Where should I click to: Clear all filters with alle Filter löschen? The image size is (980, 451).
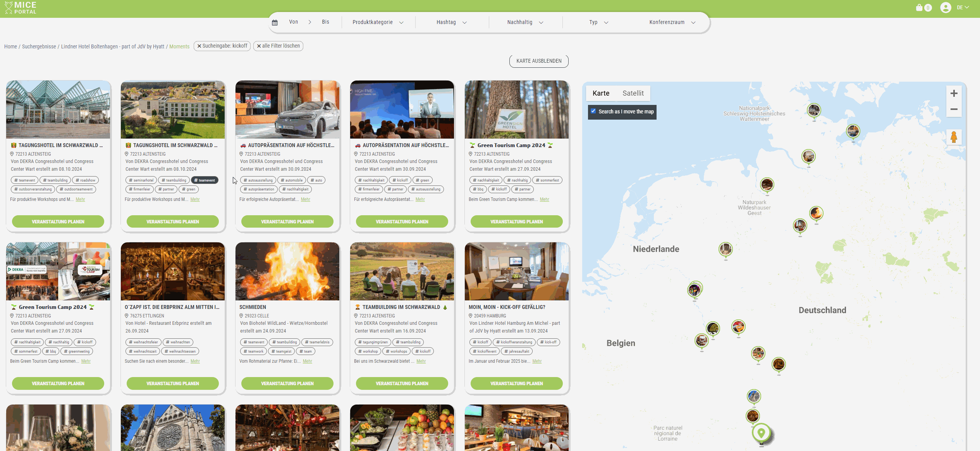point(278,46)
